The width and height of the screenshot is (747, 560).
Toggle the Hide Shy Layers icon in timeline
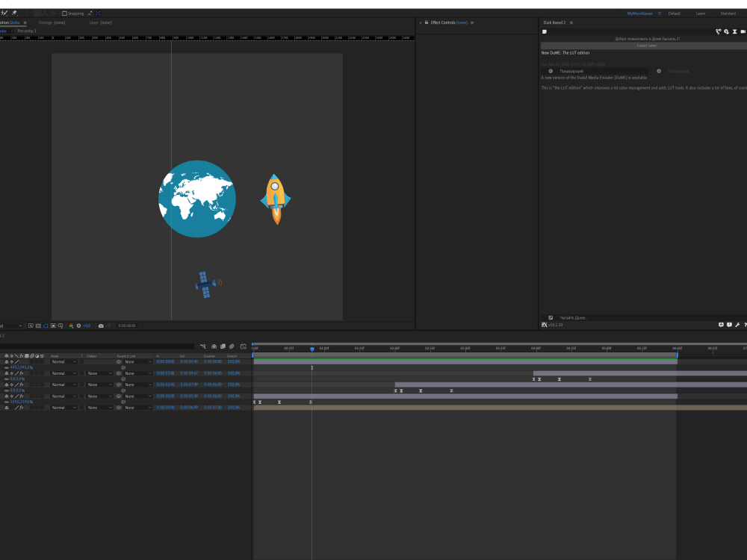click(214, 346)
